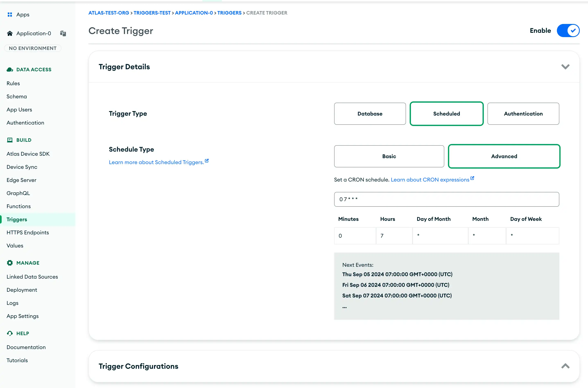Click the Data Access cloud icon
Viewport: 588px width, 388px height.
10,69
